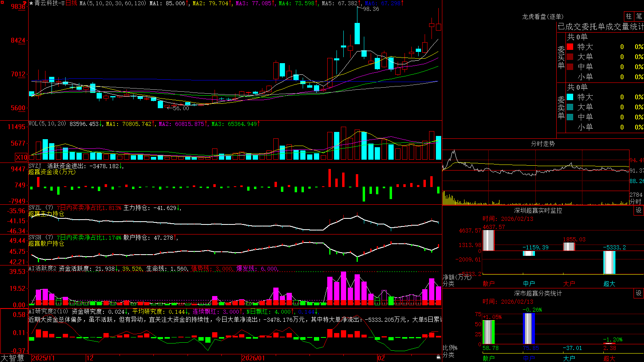Click the 分时 label under the intraday chart
The width and height of the screenshot is (644, 362).
click(636, 202)
